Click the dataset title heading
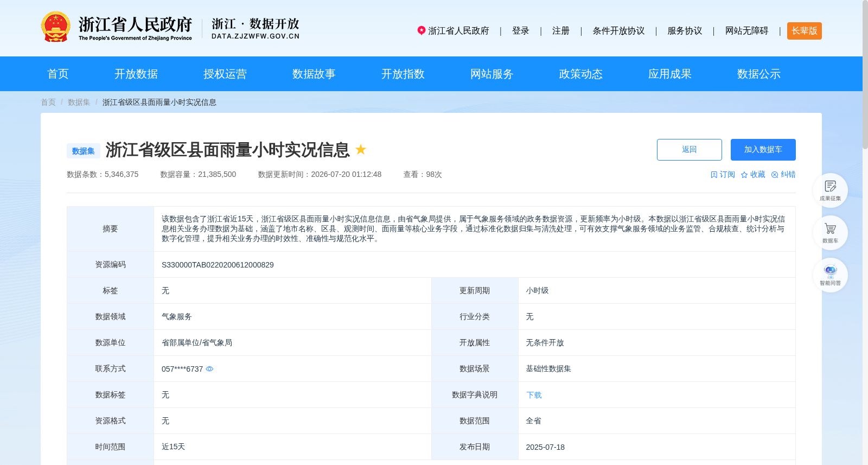The width and height of the screenshot is (868, 465). tap(228, 150)
